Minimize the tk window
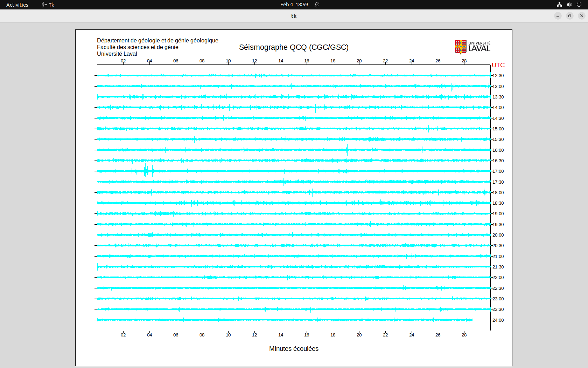Viewport: 588px width, 368px height. [x=558, y=16]
